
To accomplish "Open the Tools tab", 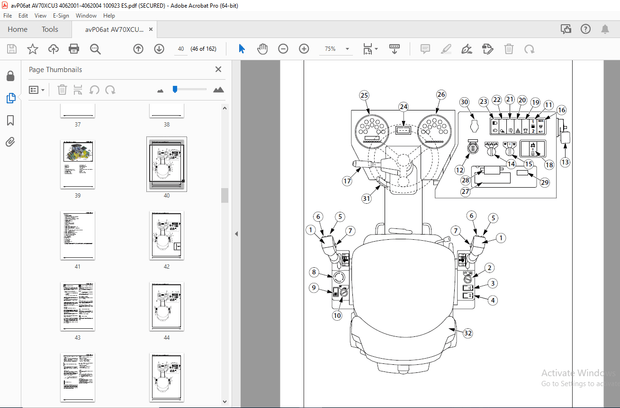I will click(50, 29).
